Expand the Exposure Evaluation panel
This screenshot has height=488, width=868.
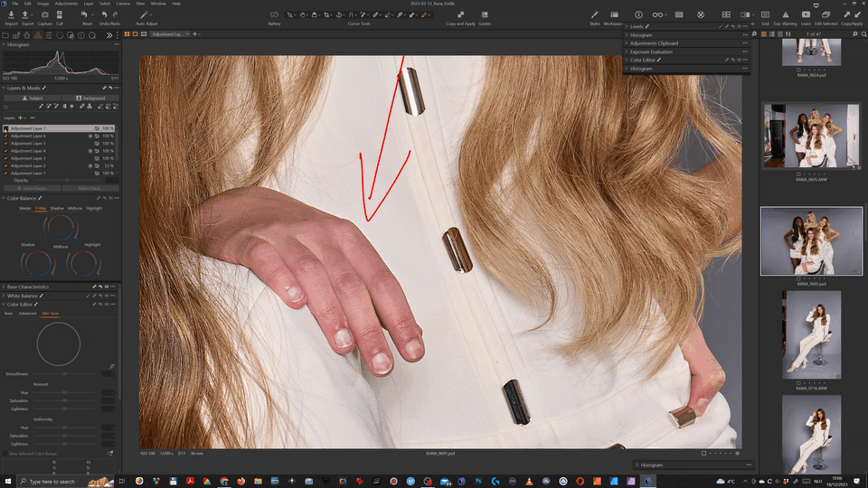(627, 52)
